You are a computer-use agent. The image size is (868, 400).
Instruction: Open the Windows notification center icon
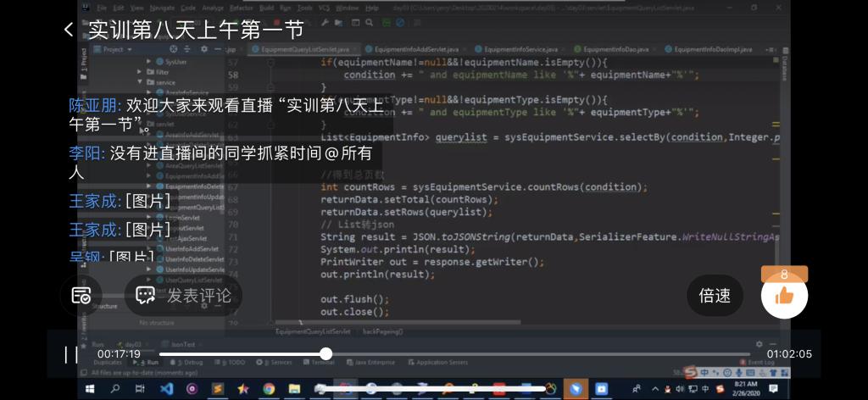pos(773,389)
